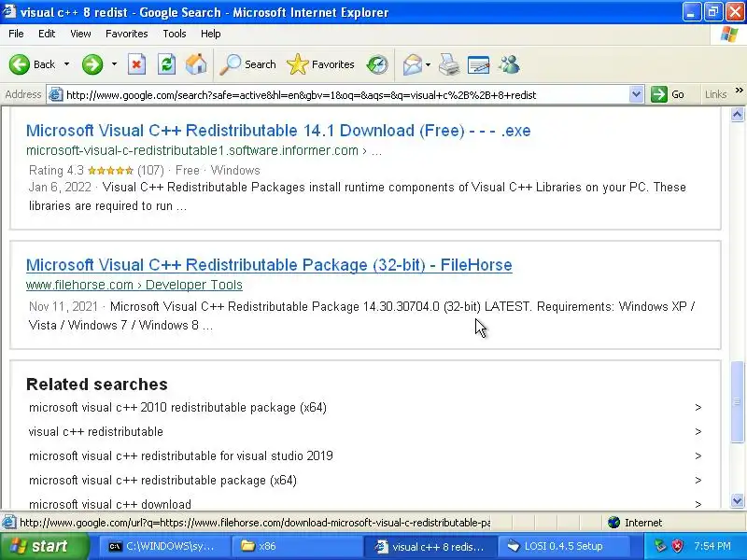The height and width of the screenshot is (560, 747).
Task: Open Visual C++ Redistributable 14.1 Download link
Action: coord(278,131)
